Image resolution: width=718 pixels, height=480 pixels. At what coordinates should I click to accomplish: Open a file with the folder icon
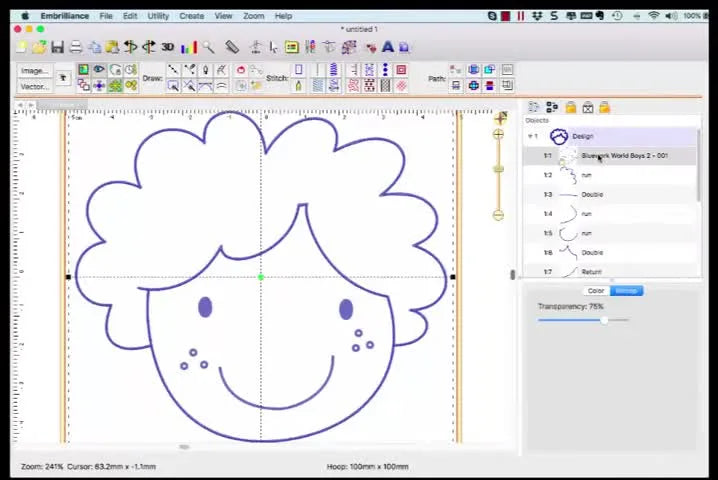click(39, 47)
